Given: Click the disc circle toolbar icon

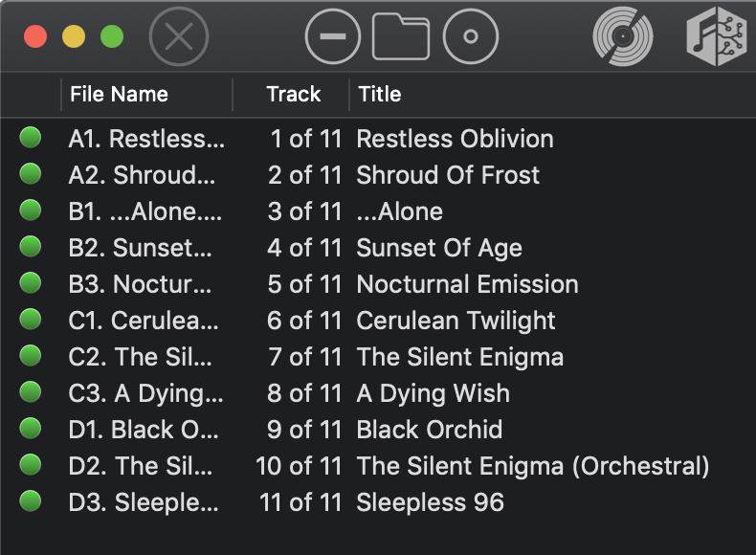Looking at the screenshot, I should click(x=470, y=37).
